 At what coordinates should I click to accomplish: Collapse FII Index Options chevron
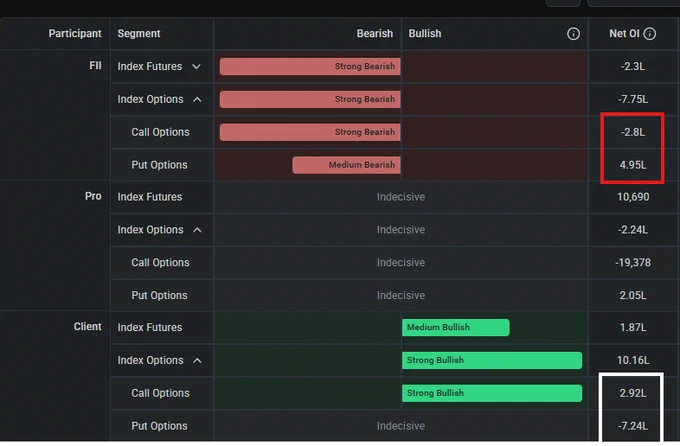(x=197, y=99)
